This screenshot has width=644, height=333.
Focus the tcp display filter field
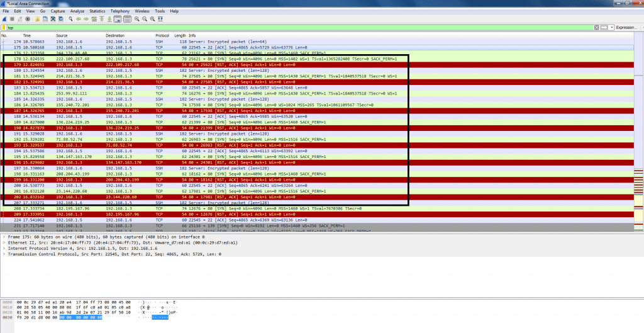(300, 28)
